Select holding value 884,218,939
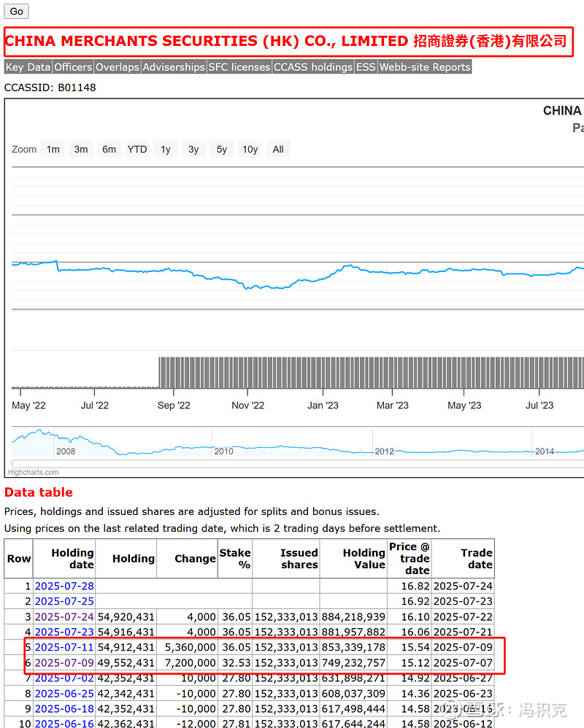Image resolution: width=584 pixels, height=728 pixels. coord(353,616)
